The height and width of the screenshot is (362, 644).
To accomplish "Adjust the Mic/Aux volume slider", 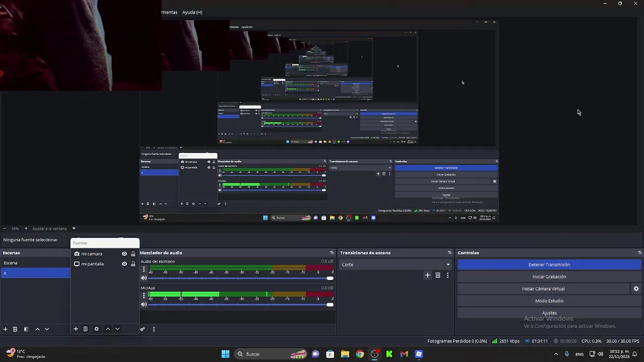I will tap(242, 304).
